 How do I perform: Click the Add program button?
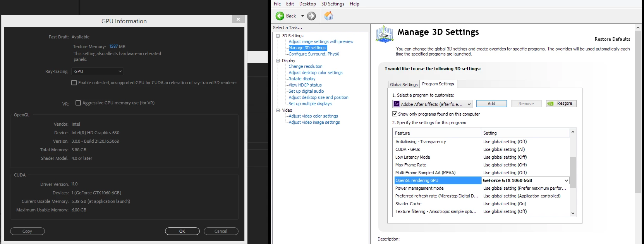coord(491,104)
